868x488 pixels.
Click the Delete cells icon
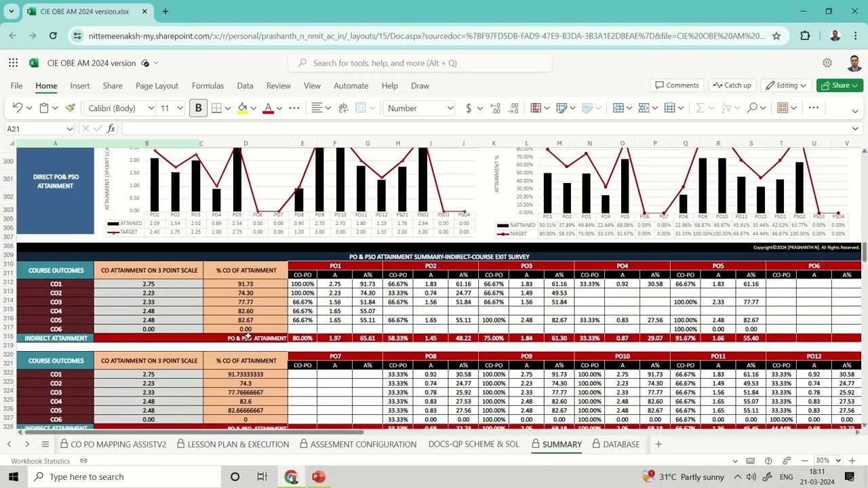pos(644,108)
